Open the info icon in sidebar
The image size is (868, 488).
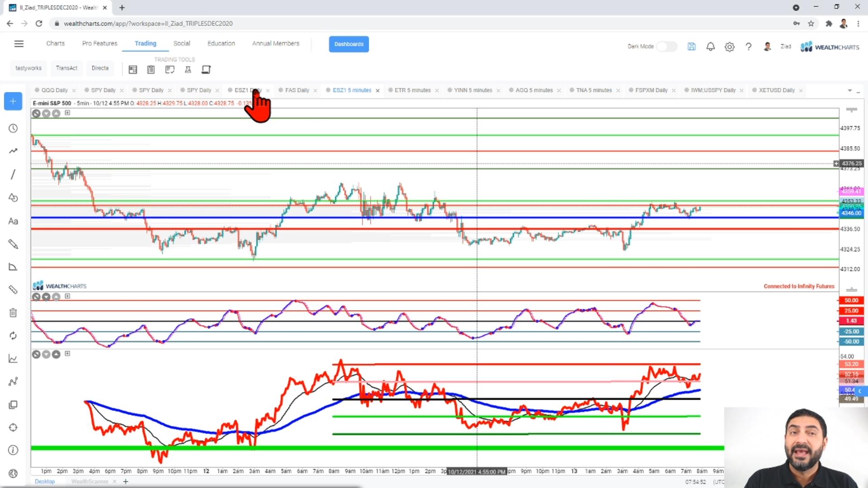pos(13,450)
